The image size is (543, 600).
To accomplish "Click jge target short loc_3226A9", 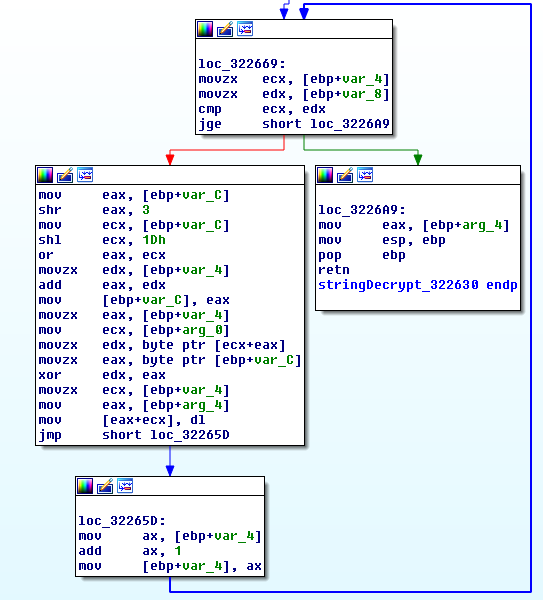I will [326, 124].
